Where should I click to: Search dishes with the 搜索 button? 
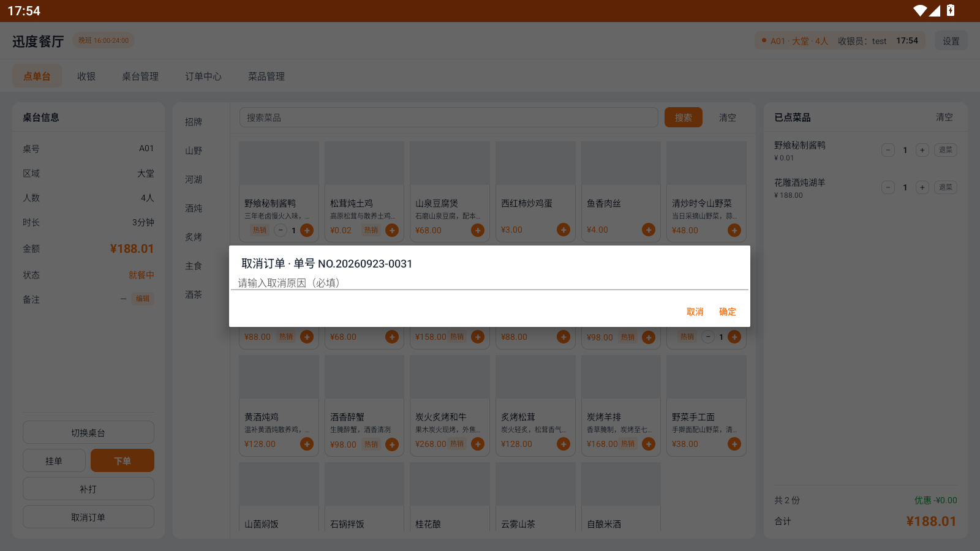tap(684, 118)
